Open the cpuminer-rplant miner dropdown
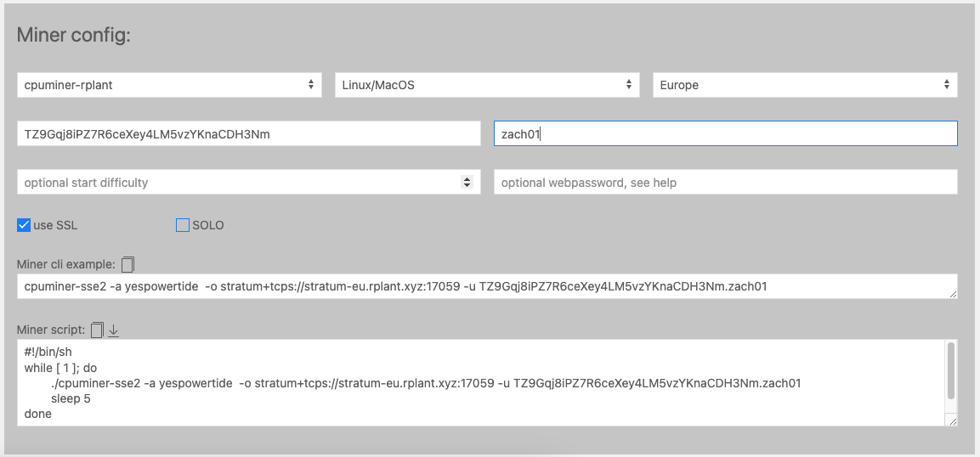The image size is (980, 457). coord(169,85)
